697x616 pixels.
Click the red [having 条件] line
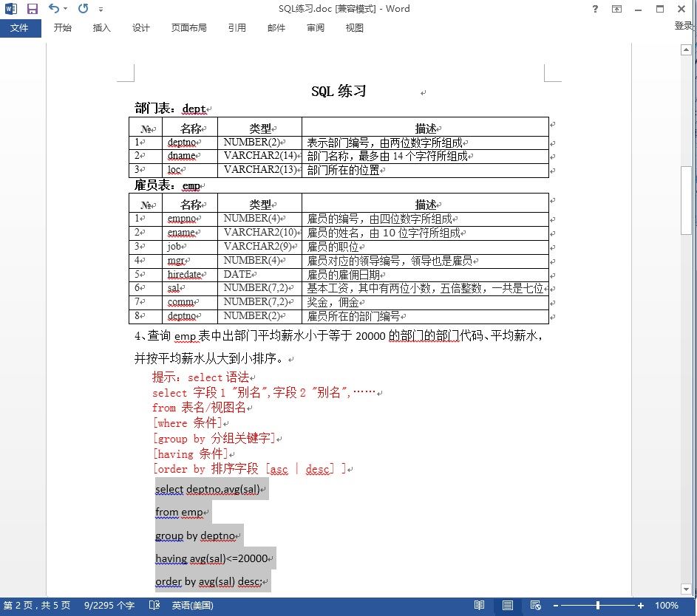pyautogui.click(x=190, y=454)
